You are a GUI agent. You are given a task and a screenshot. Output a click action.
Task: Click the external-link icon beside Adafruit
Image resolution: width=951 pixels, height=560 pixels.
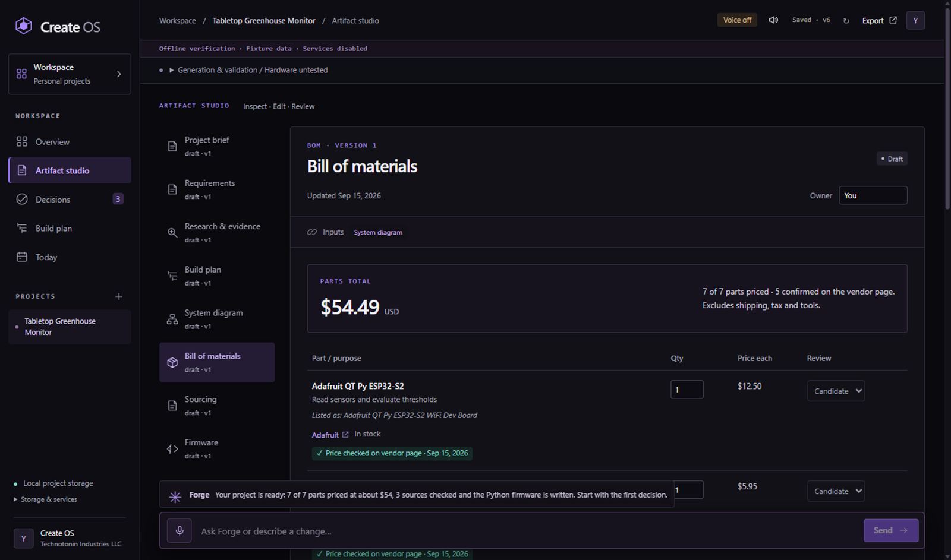coord(345,435)
